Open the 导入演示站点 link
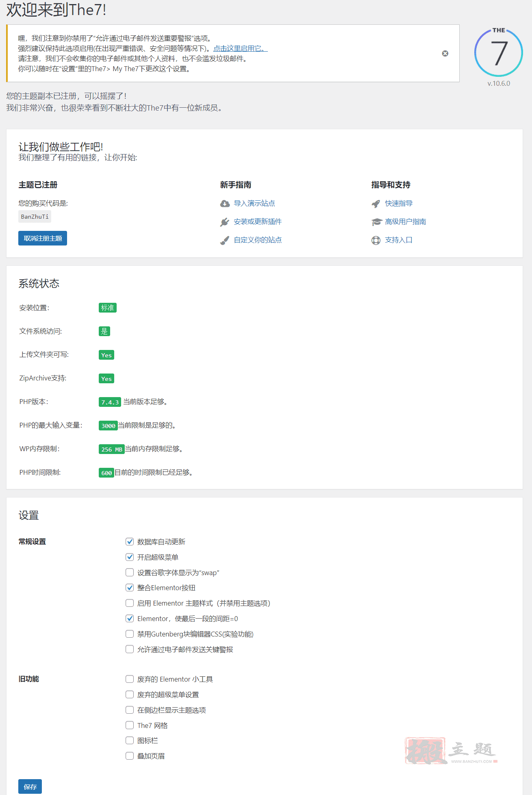 click(x=254, y=203)
